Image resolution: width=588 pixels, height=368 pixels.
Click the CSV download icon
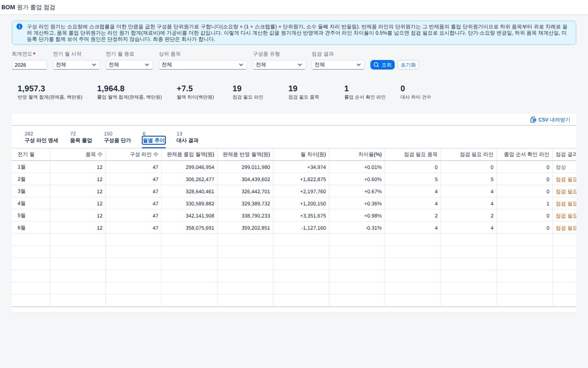point(533,120)
